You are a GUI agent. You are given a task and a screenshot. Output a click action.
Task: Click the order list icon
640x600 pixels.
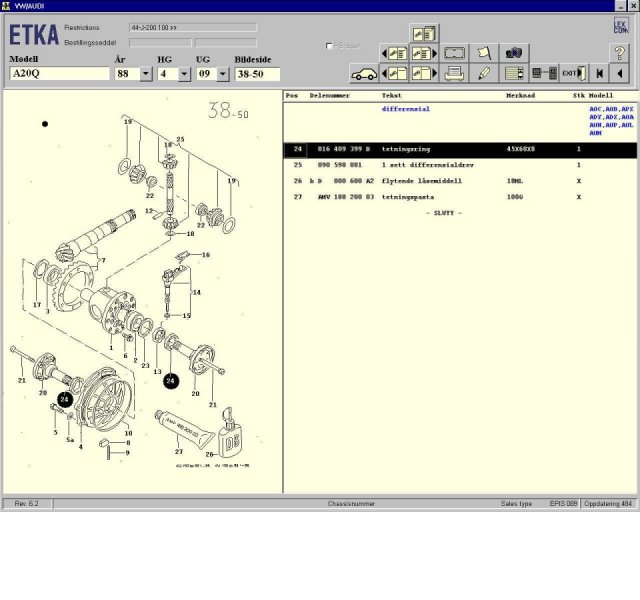pyautogui.click(x=515, y=73)
